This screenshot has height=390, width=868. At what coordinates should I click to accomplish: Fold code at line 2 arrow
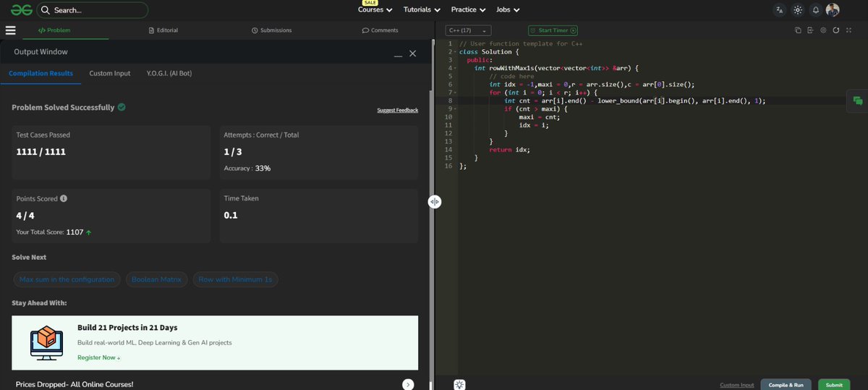tap(456, 52)
